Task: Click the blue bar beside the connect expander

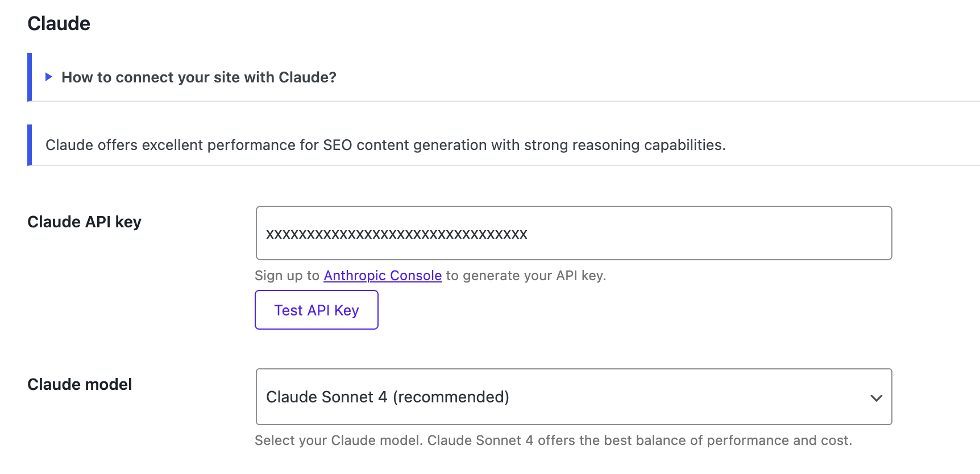Action: pos(30,77)
